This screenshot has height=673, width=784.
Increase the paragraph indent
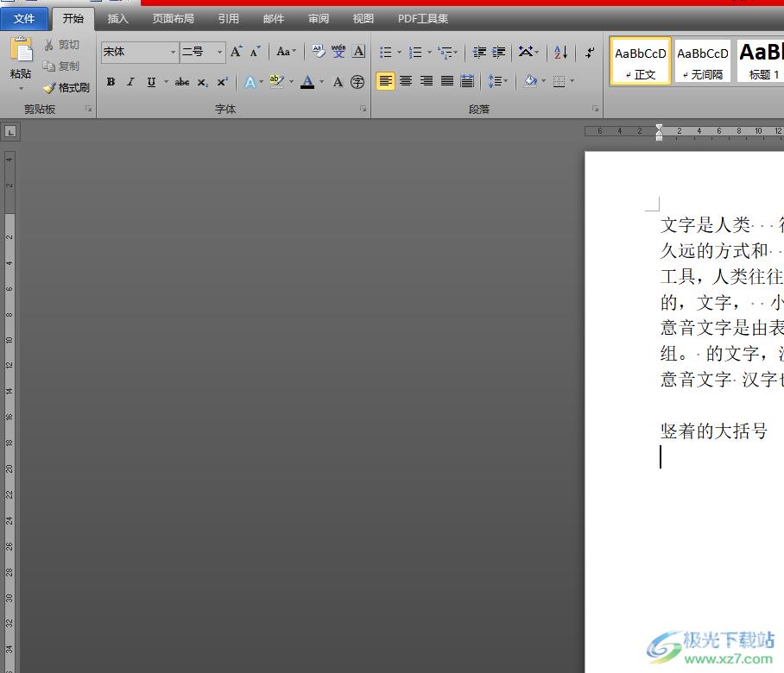(x=498, y=52)
